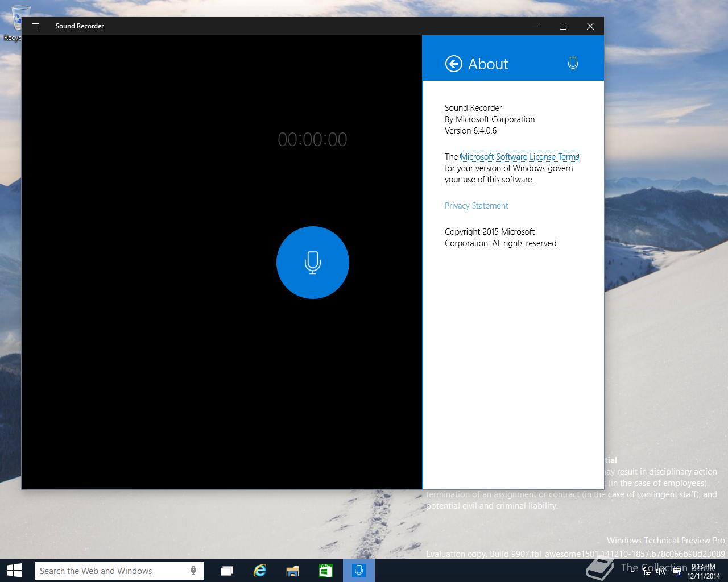Maximize the Sound Recorder window
Image resolution: width=728 pixels, height=582 pixels.
(x=563, y=26)
